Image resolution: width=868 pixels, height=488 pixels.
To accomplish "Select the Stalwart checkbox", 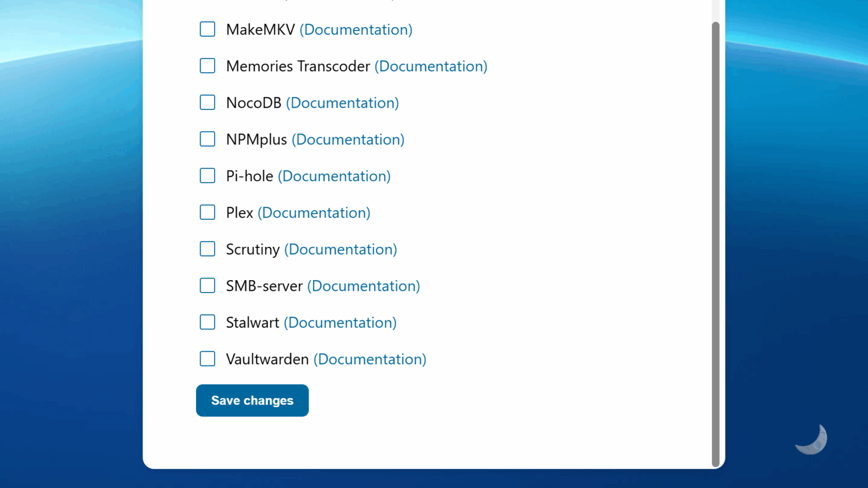I will (x=207, y=322).
